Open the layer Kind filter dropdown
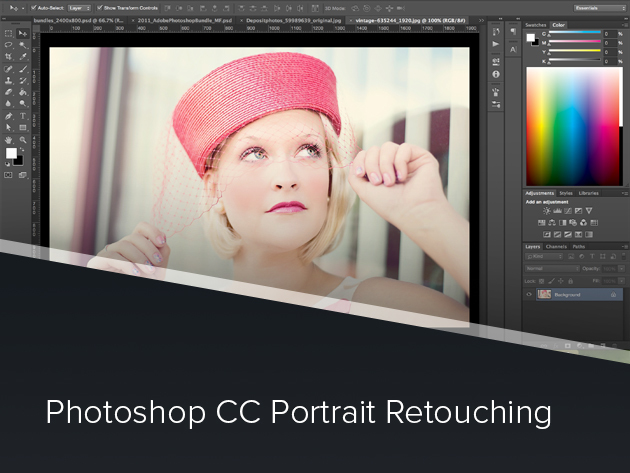Viewport: 630px width, 473px height. (544, 256)
